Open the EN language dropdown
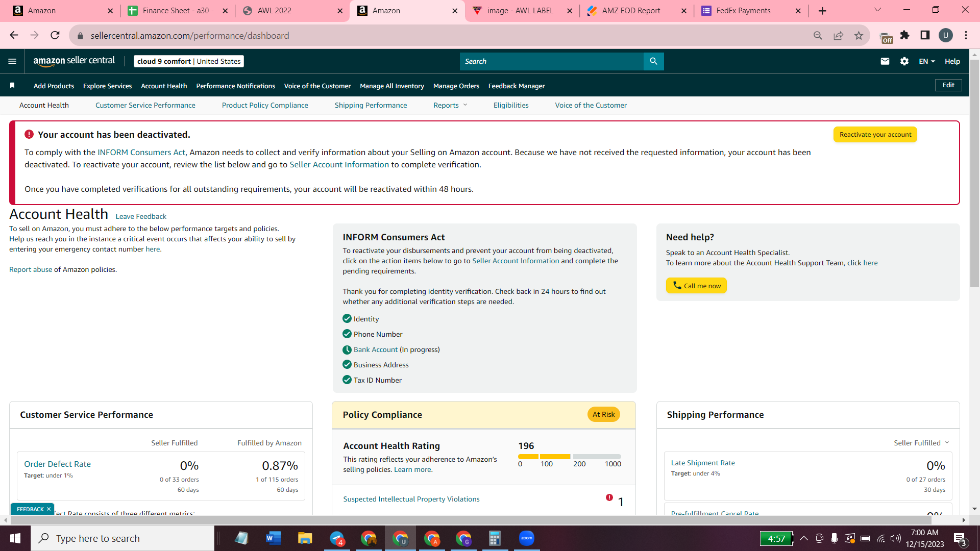Image resolution: width=980 pixels, height=551 pixels. coord(927,61)
